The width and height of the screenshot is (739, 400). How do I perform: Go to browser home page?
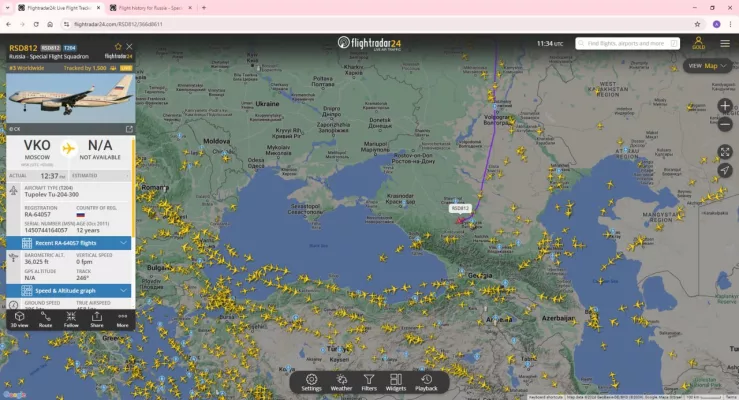click(50, 24)
